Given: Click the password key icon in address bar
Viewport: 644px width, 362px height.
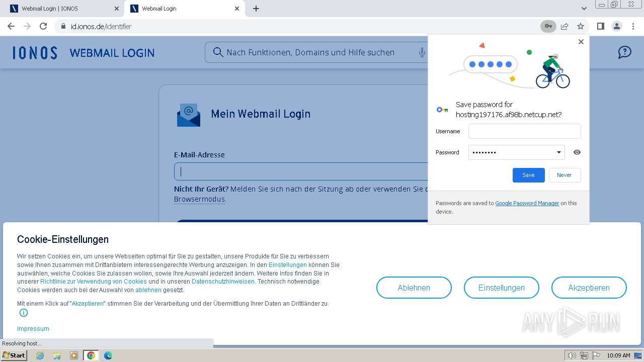Looking at the screenshot, I should (x=548, y=26).
